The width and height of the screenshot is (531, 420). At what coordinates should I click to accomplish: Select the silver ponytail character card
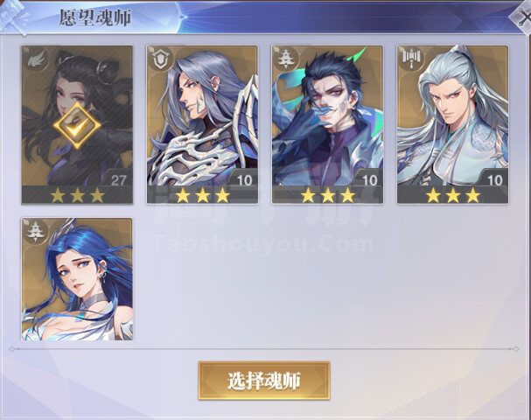tap(453, 124)
